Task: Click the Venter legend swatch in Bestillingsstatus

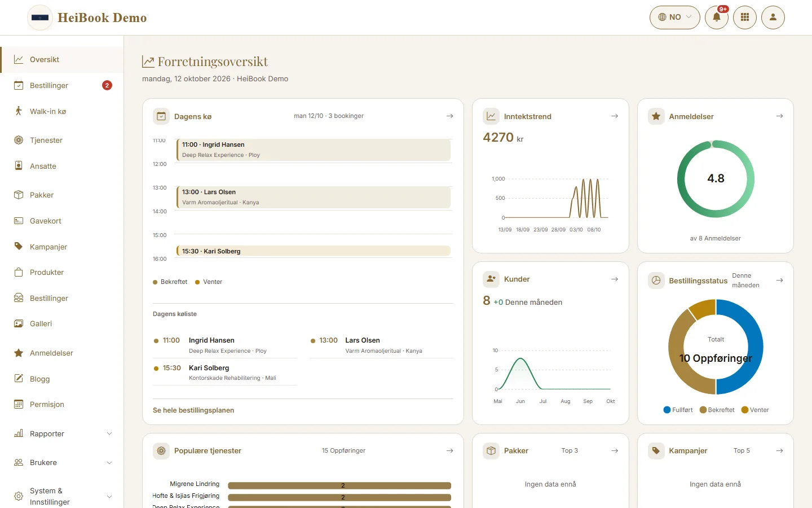Action: (745, 410)
